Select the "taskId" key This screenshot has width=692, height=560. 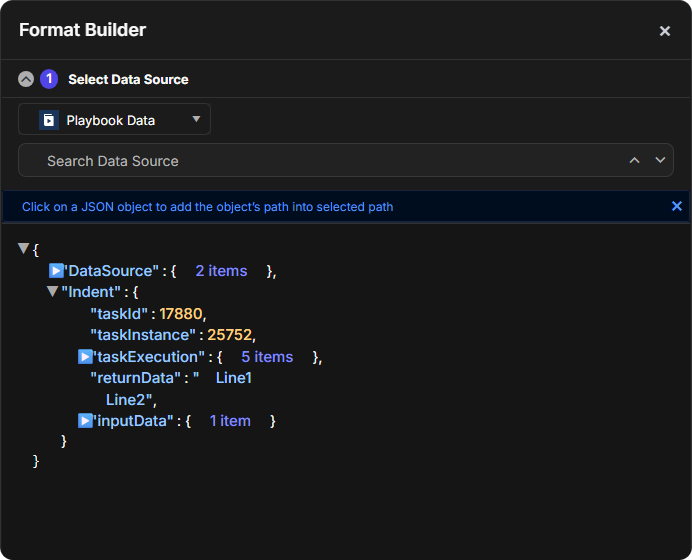pyautogui.click(x=119, y=314)
